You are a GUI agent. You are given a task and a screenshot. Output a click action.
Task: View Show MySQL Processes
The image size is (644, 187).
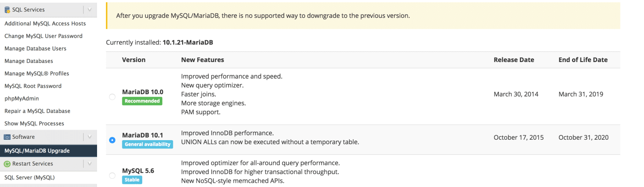[34, 123]
